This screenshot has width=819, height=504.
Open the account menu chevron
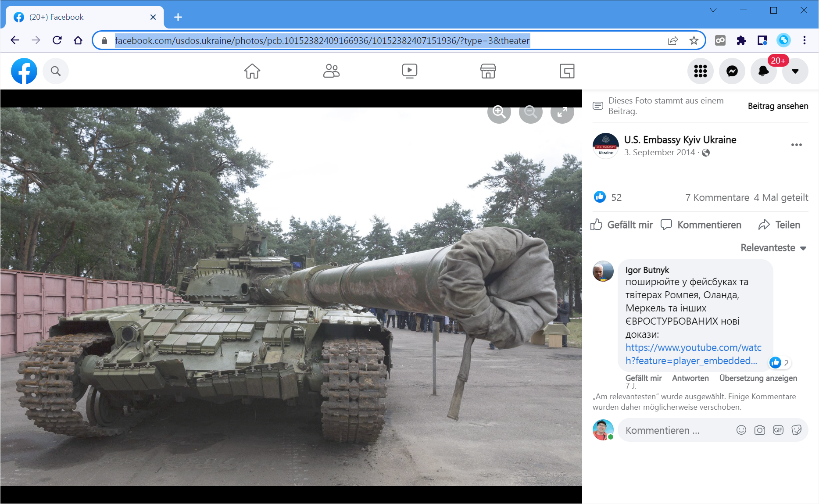(x=795, y=71)
